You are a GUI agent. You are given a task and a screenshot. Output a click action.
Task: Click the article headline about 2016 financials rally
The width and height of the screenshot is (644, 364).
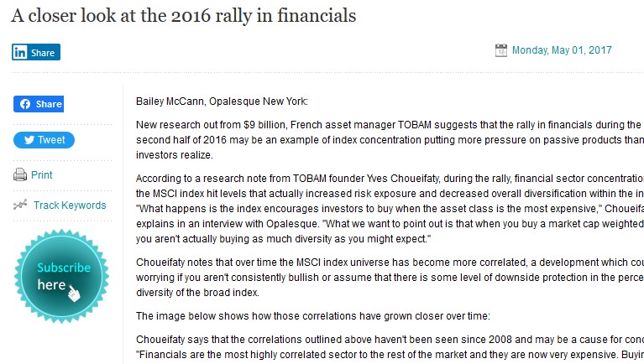click(184, 16)
